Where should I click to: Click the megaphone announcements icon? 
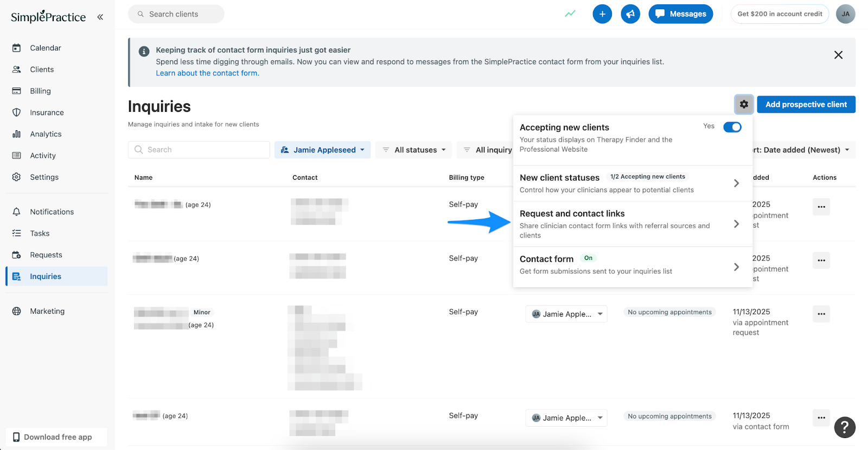tap(630, 14)
